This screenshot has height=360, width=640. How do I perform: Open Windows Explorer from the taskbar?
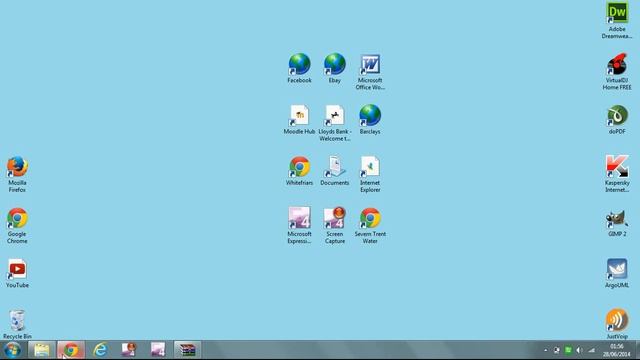point(42,350)
